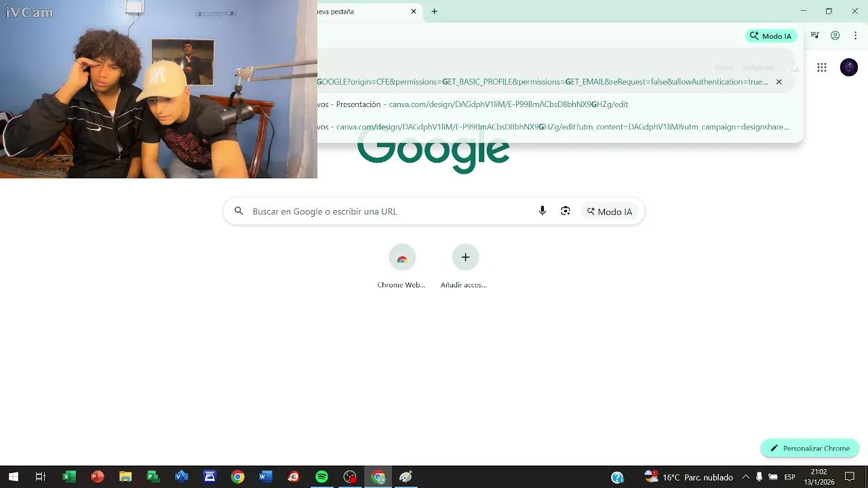The height and width of the screenshot is (488, 868).
Task: Open Task View in the taskbar
Action: [40, 477]
